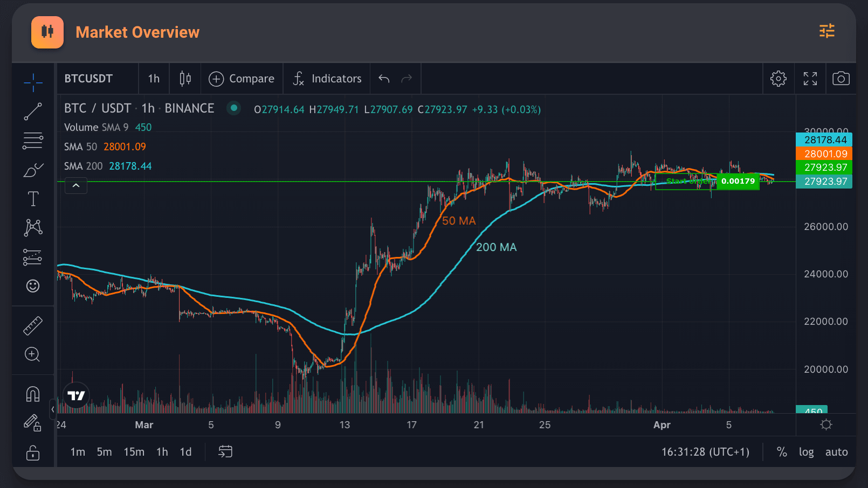Select the trend line drawing tool

33,111
